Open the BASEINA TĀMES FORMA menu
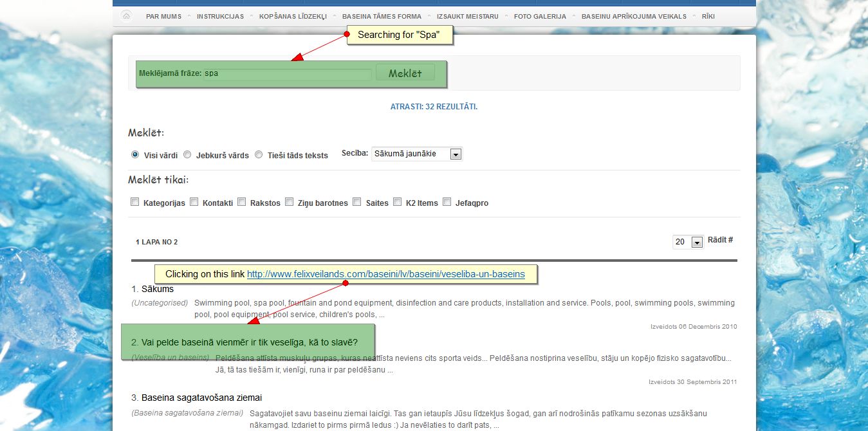Screen dimensions: 868x431 coord(382,17)
